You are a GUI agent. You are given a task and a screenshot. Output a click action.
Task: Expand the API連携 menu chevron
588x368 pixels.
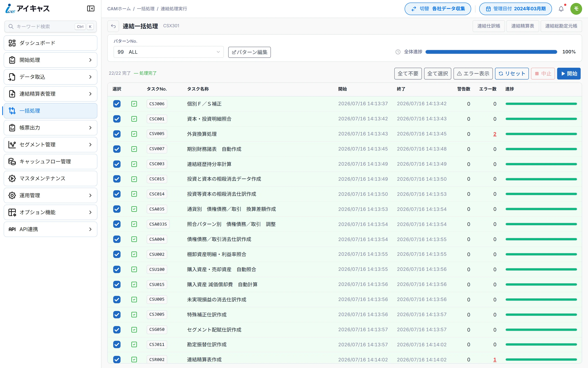click(90, 229)
